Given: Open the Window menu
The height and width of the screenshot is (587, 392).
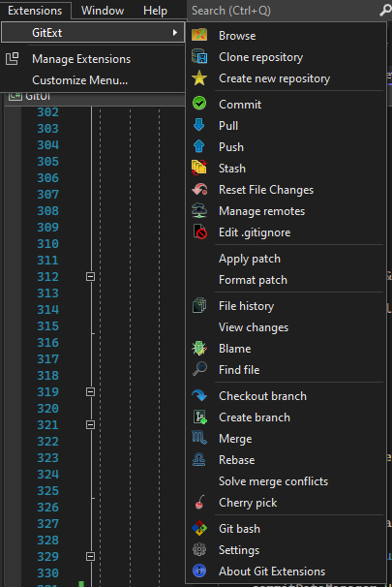Looking at the screenshot, I should tap(103, 10).
